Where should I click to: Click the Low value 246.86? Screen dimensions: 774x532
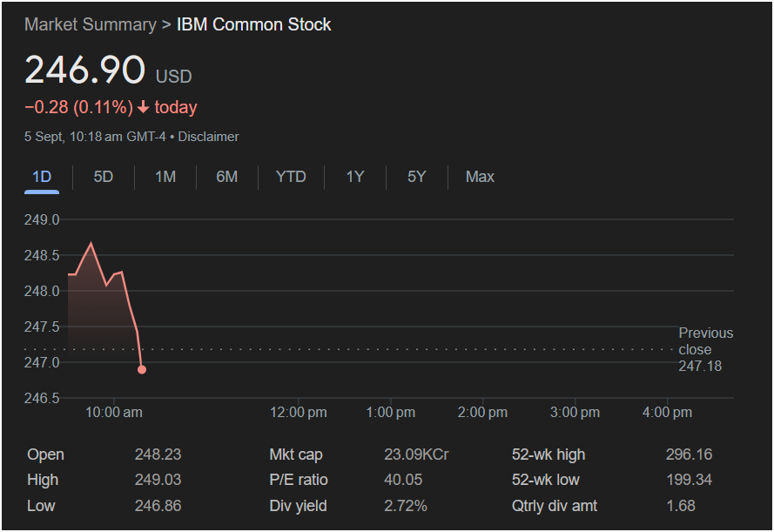tap(158, 506)
